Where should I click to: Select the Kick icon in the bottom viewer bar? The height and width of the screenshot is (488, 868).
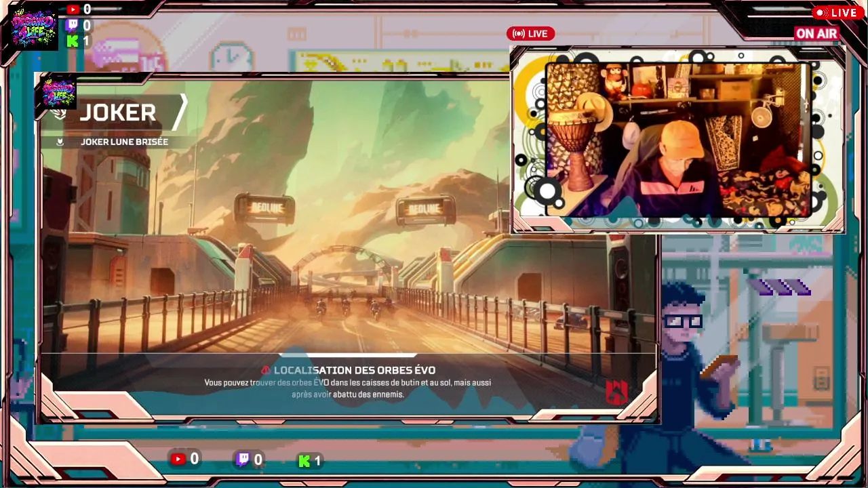(304, 461)
